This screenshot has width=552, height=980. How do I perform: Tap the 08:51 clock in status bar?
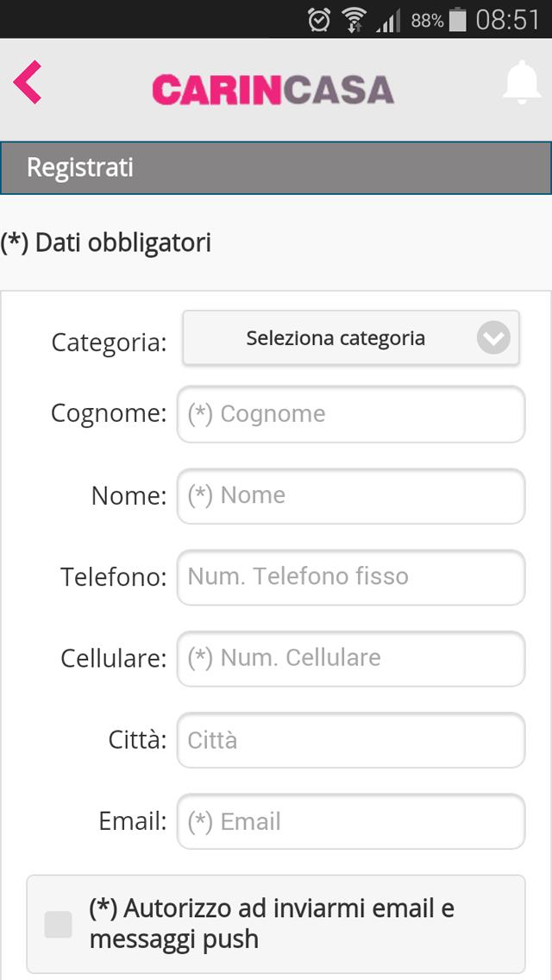507,20
